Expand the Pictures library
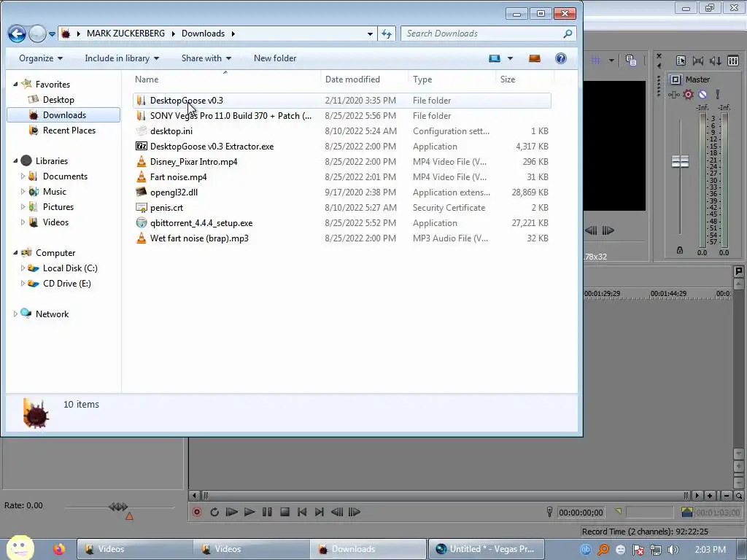This screenshot has height=560, width=747. [x=23, y=206]
